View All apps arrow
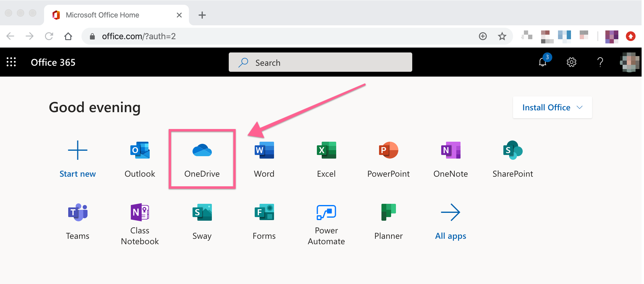The image size is (644, 284). point(451,212)
